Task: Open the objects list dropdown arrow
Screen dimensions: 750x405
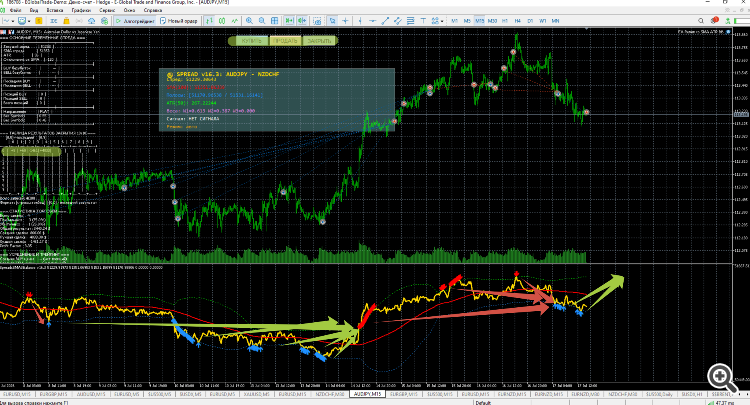Action: click(x=442, y=21)
